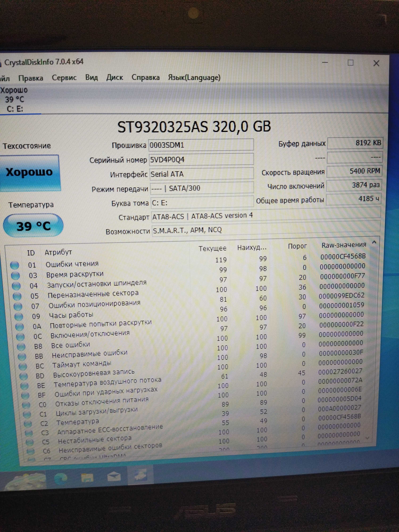Click raw value 000000001059
This screenshot has width=399, height=532.
pos(342,305)
